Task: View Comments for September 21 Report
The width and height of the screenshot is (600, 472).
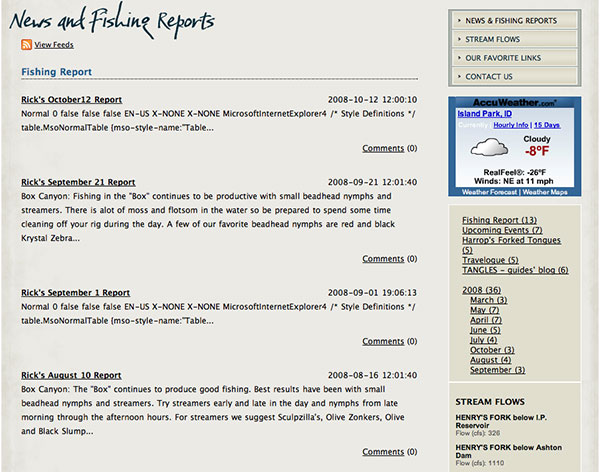Action: (383, 259)
